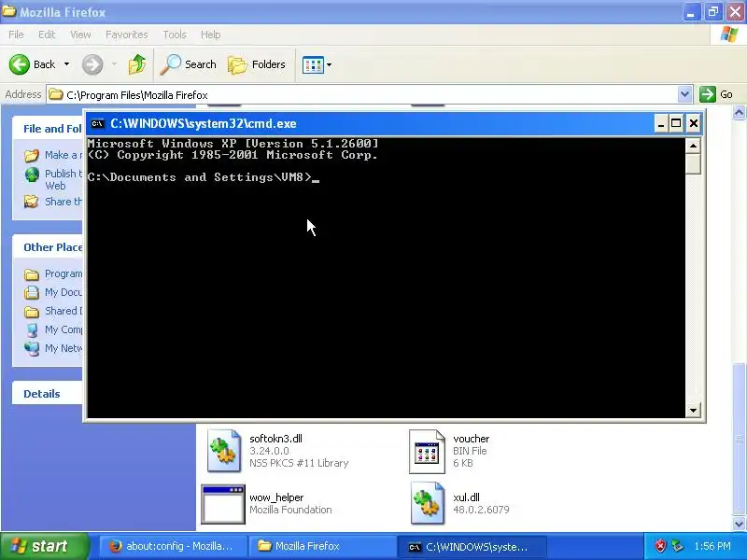747x560 pixels.
Task: Click the softokn3.dll file name
Action: (275, 439)
